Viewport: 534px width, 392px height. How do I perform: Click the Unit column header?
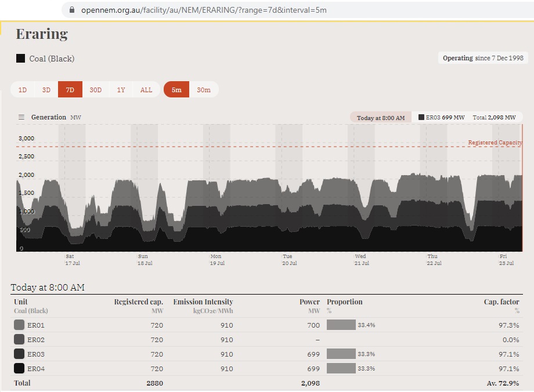21,302
